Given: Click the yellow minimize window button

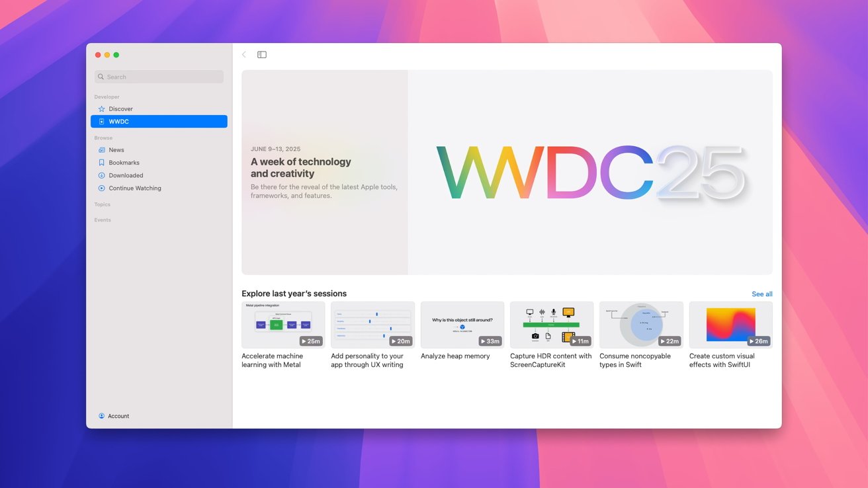Looking at the screenshot, I should 107,55.
